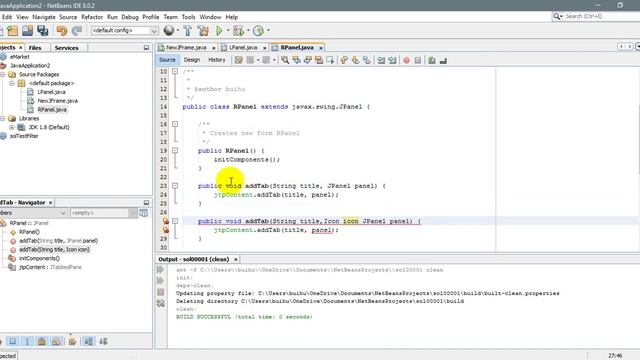The height and width of the screenshot is (360, 640).
Task: Open the Navigate menu
Action: pos(44,17)
